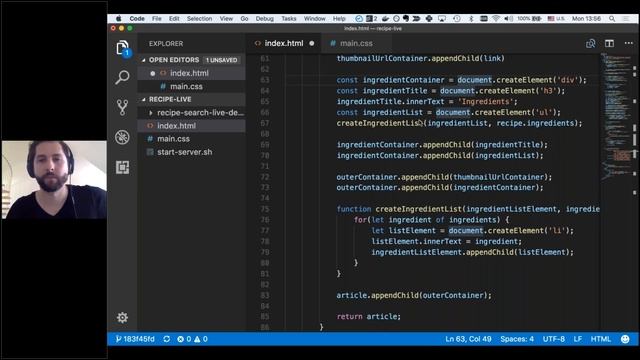
Task: Open the editor More Actions ellipsis
Action: [x=628, y=43]
